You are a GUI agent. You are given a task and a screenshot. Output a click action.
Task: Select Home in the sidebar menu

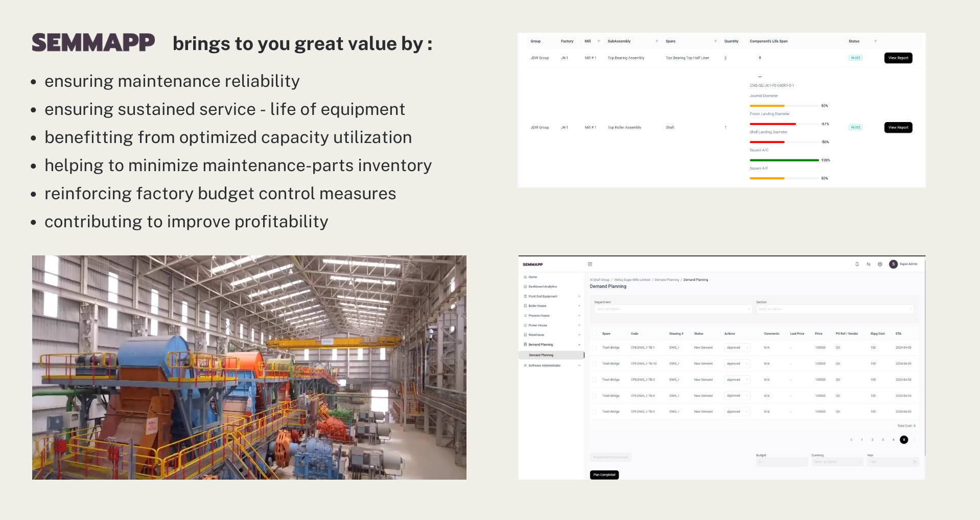click(532, 277)
